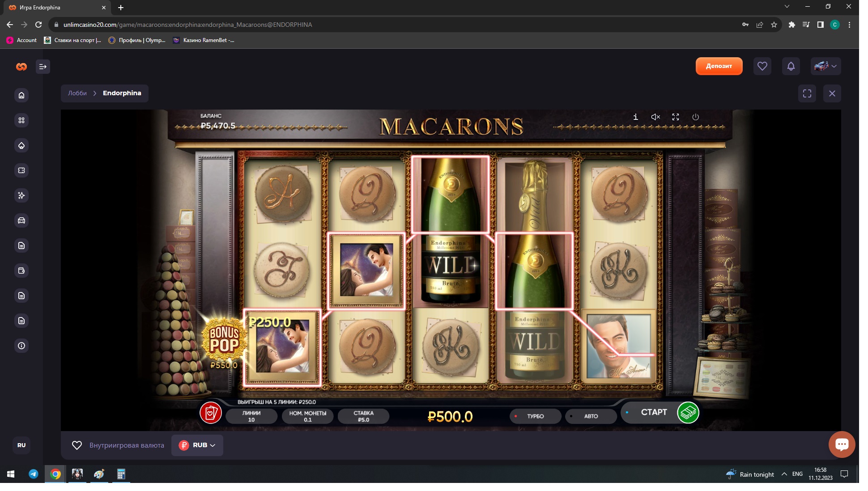Click the favorites heart icon in header
This screenshot has width=868, height=491.
(762, 66)
